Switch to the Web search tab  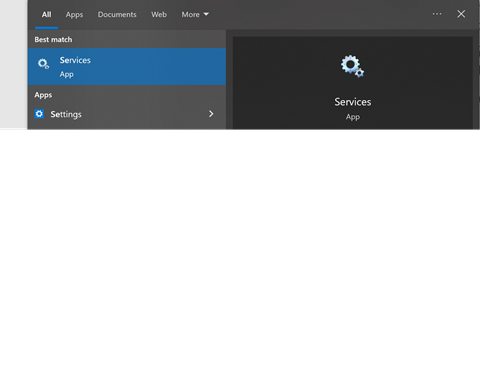(159, 15)
